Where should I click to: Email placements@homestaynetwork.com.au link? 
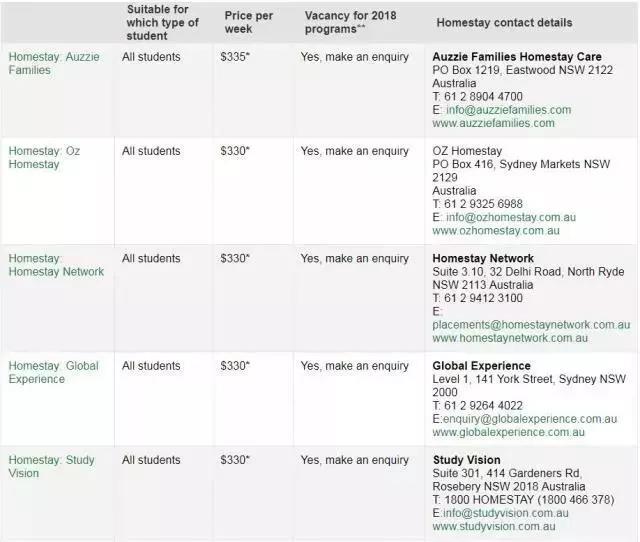pyautogui.click(x=531, y=325)
